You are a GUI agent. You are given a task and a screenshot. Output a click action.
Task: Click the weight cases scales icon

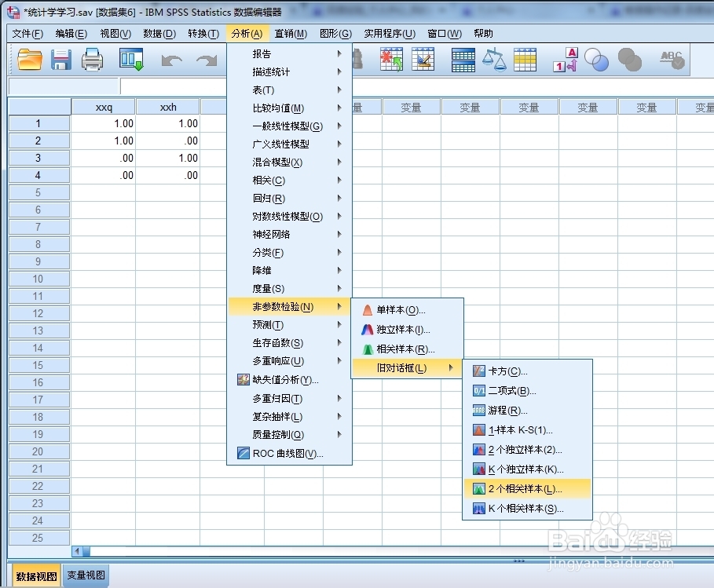coord(494,60)
